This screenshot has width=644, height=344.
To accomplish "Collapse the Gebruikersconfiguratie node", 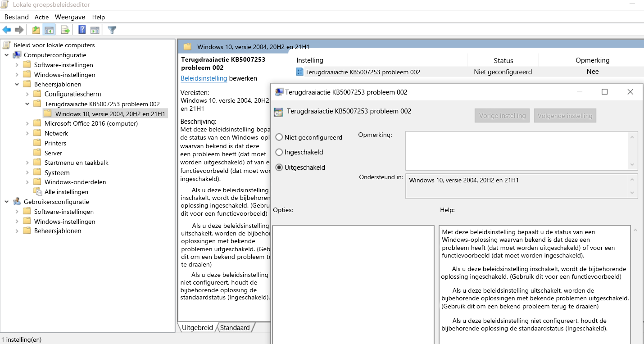I will pyautogui.click(x=7, y=202).
